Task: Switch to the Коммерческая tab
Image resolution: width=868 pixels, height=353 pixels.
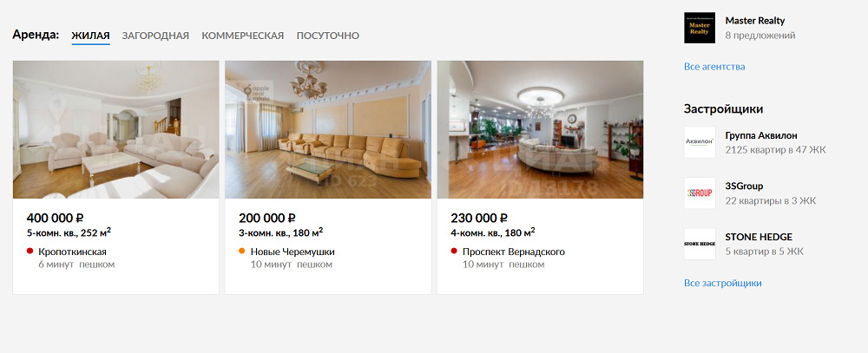Action: coord(242,36)
